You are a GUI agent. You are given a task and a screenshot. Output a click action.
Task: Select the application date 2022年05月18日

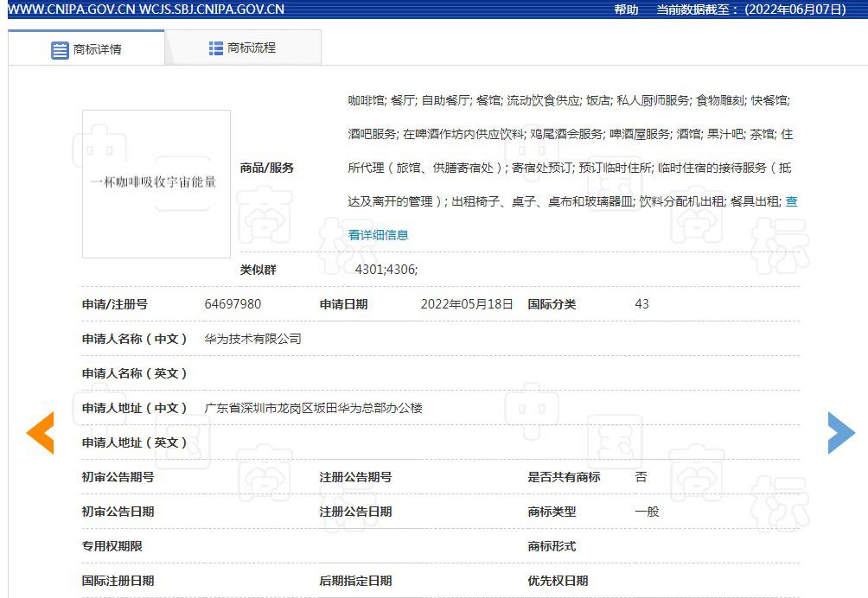[x=467, y=303]
